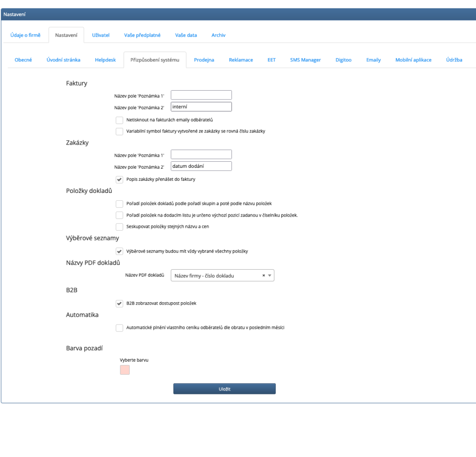Focus the Zakázky 'datum dodání' text field
This screenshot has height=457, width=476.
pos(201,166)
